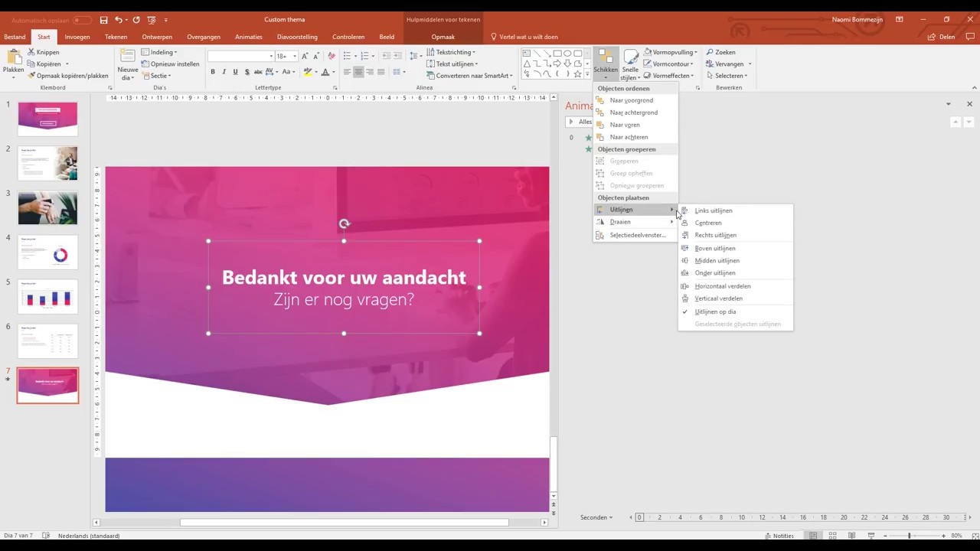Click the Notities button in status bar

tap(779, 536)
